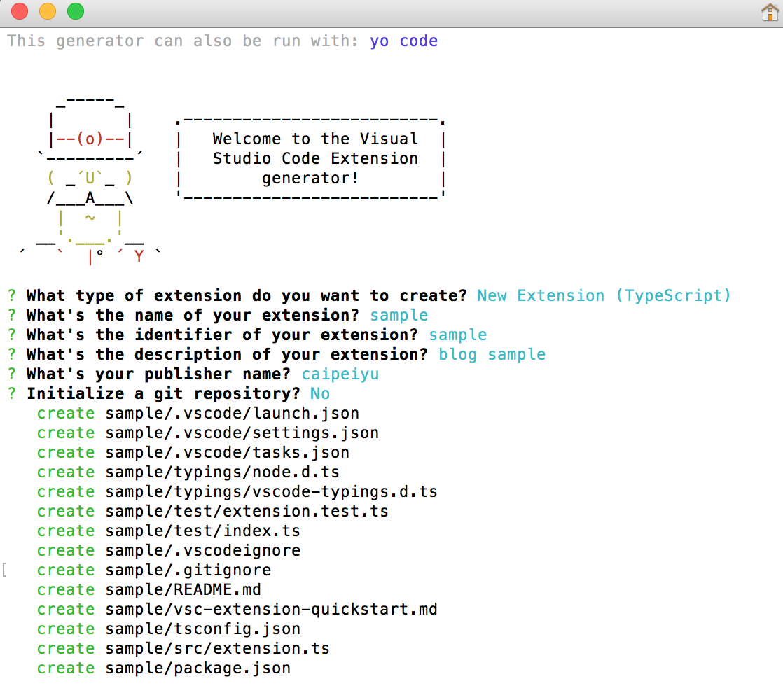Click the git repository answer 'No'

[319, 393]
